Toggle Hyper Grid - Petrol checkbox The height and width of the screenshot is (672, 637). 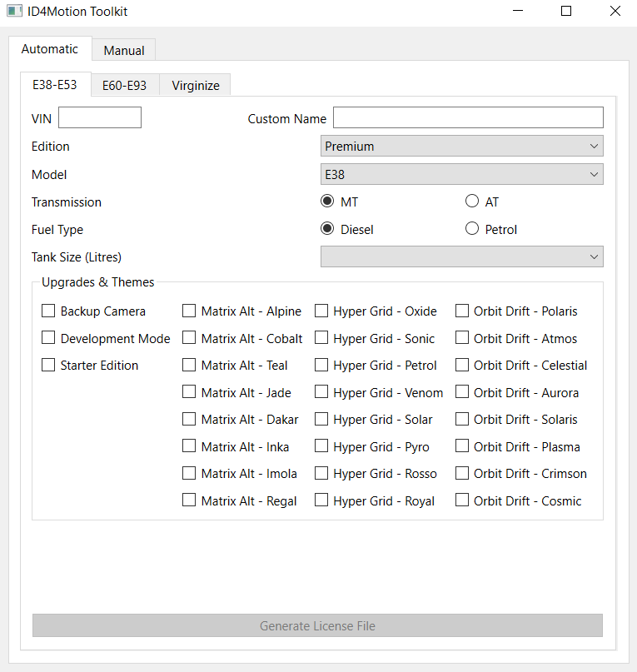(x=321, y=365)
